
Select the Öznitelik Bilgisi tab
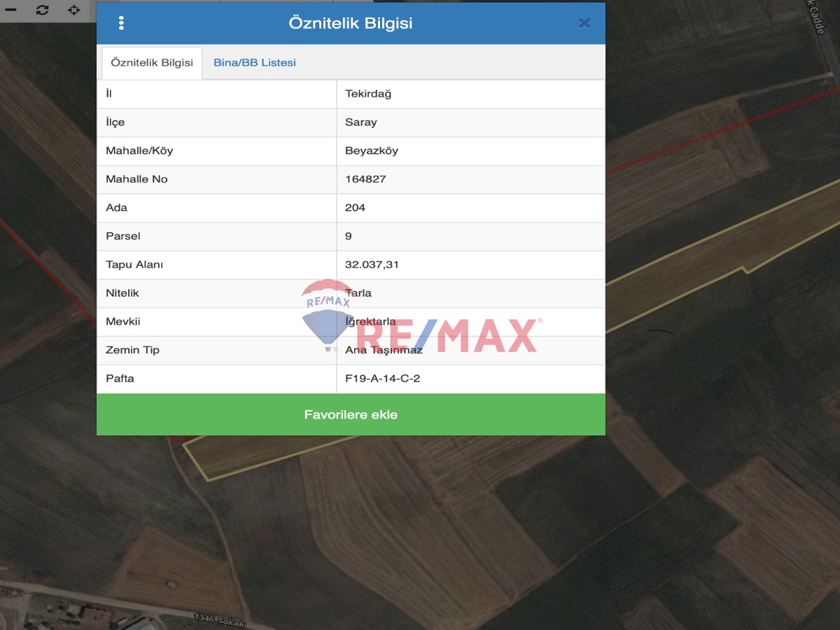coord(152,62)
